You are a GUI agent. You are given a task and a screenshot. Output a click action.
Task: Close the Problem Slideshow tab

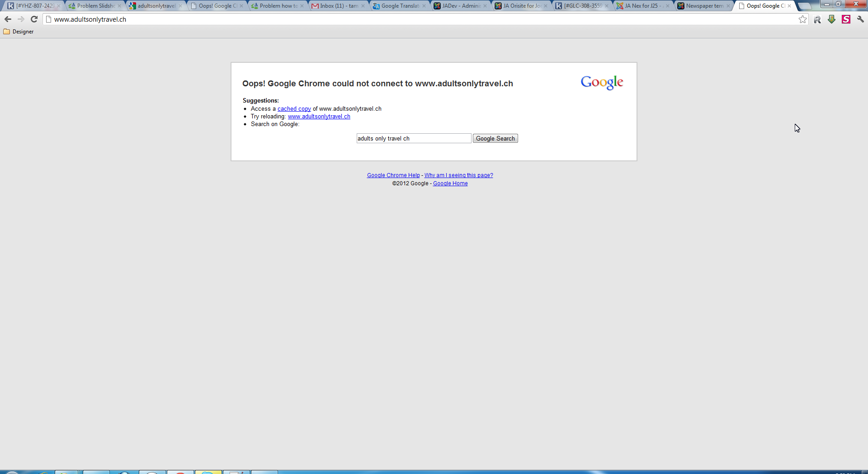pyautogui.click(x=119, y=6)
